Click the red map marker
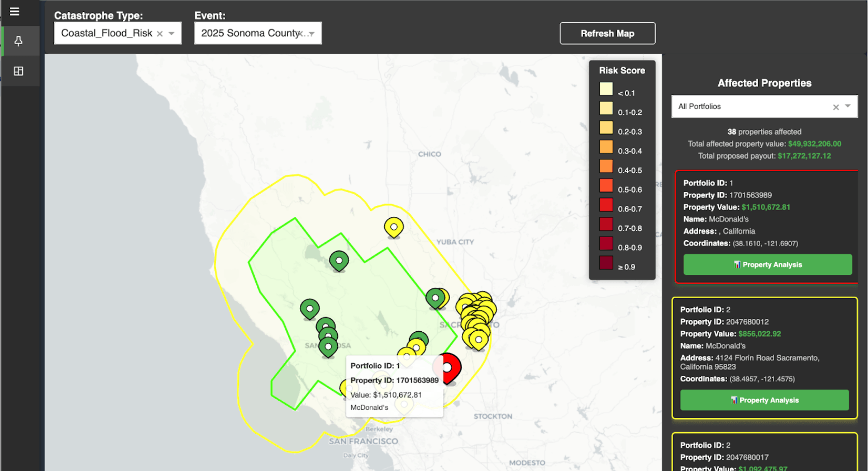 click(x=447, y=369)
